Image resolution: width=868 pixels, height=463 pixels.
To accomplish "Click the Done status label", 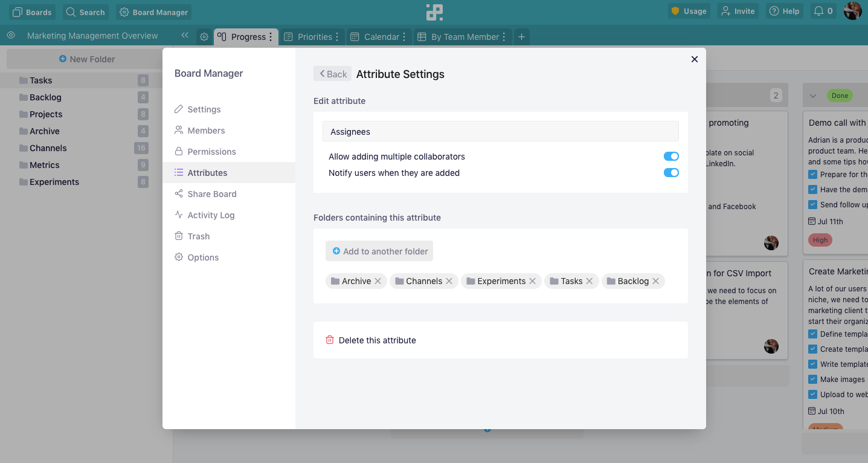I will click(840, 96).
